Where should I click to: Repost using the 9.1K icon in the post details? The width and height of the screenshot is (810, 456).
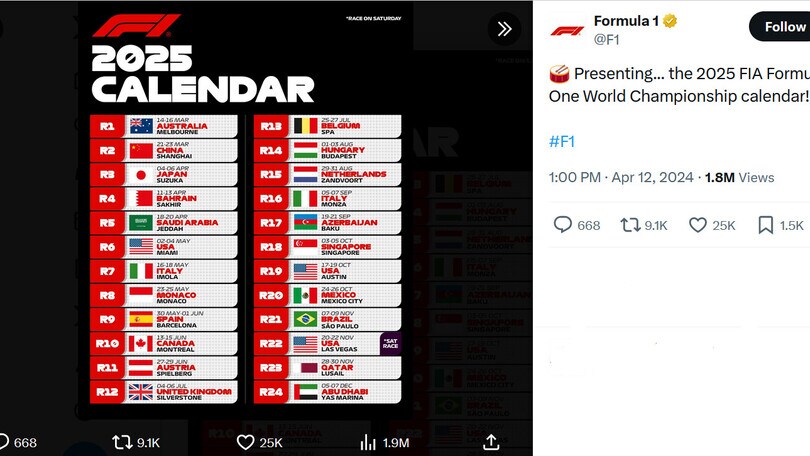click(x=630, y=225)
